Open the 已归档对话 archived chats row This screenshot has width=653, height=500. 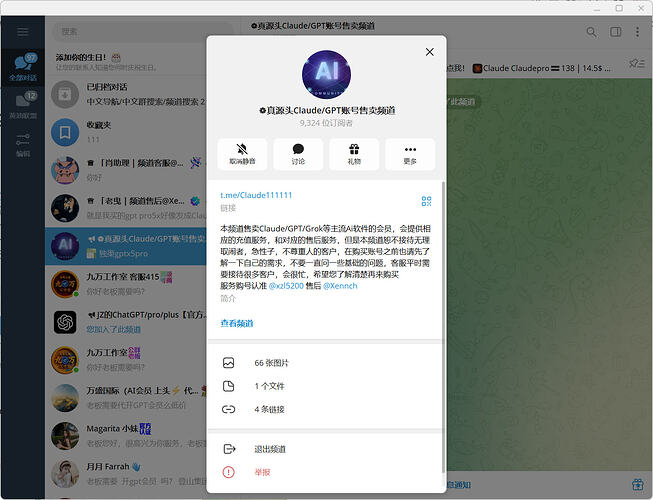(127, 95)
